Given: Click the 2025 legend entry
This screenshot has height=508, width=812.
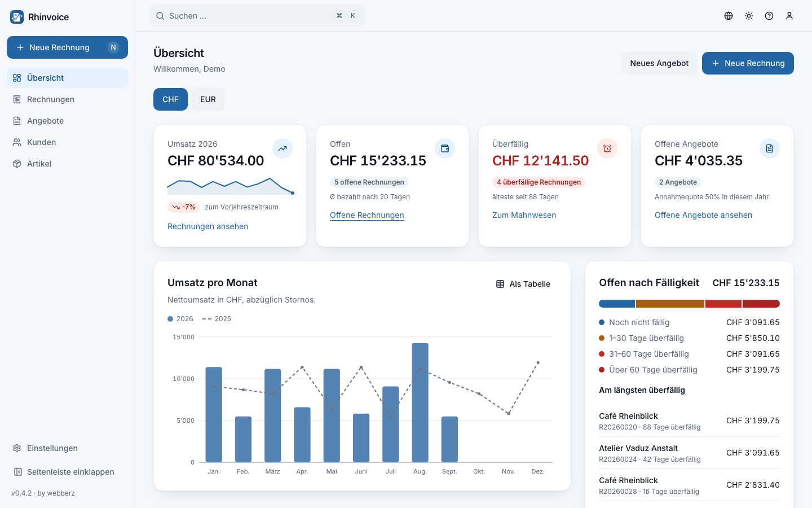Looking at the screenshot, I should pyautogui.click(x=217, y=319).
